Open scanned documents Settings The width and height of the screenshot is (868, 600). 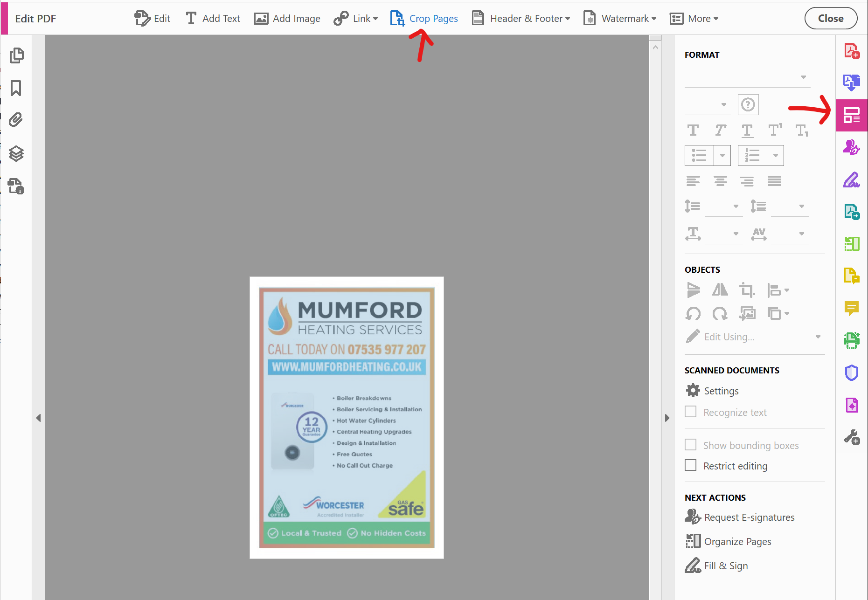tap(712, 391)
